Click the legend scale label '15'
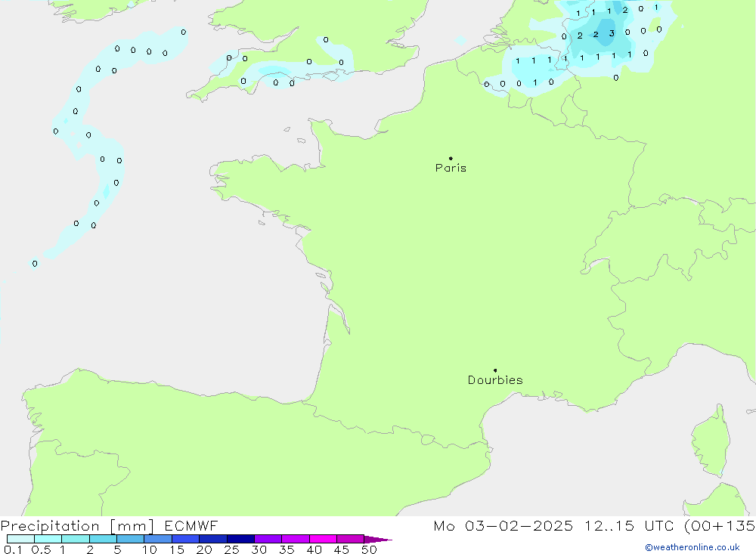 177,549
